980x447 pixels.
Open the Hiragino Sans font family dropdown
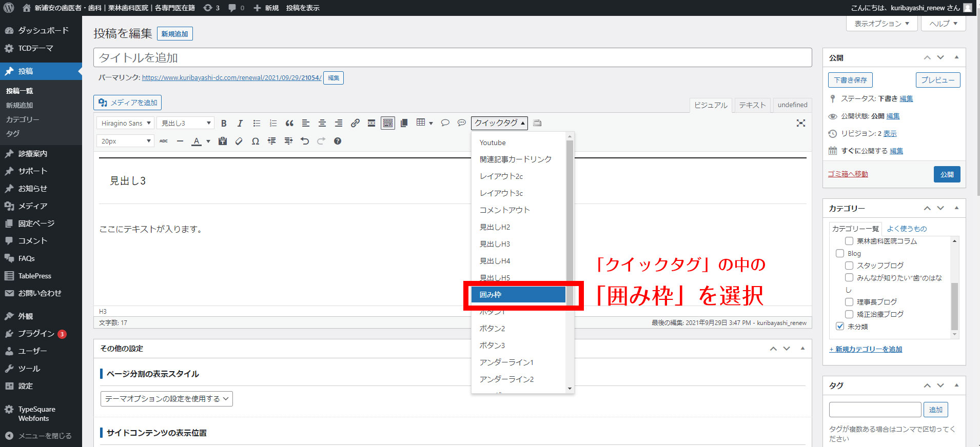click(x=125, y=123)
